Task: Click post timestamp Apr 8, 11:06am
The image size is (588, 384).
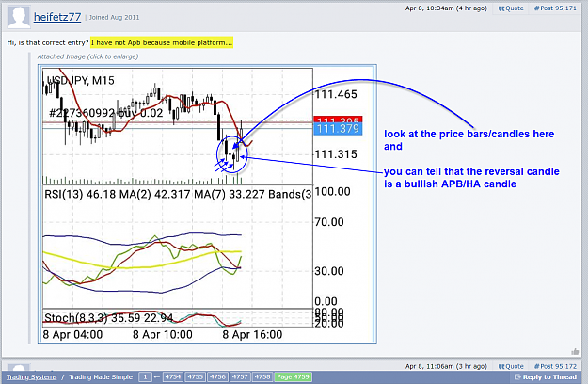Action: 446,366
